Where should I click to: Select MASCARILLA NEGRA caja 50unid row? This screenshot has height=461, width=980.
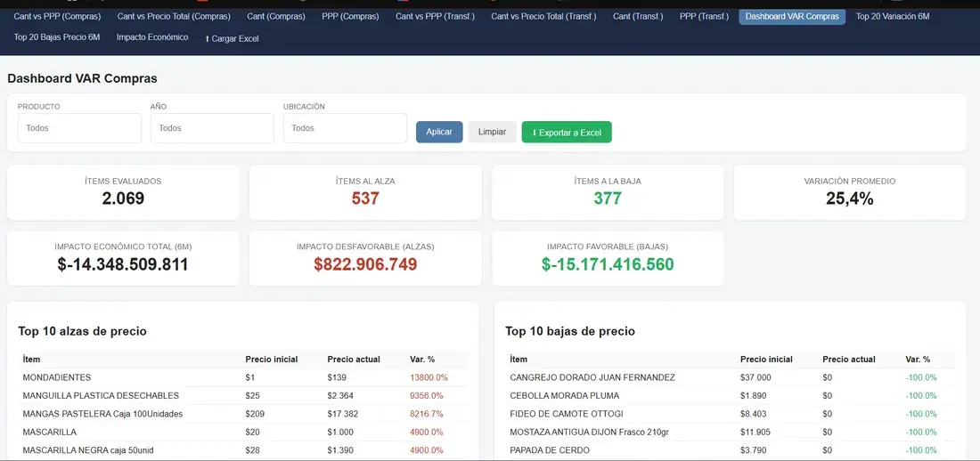tap(242, 449)
